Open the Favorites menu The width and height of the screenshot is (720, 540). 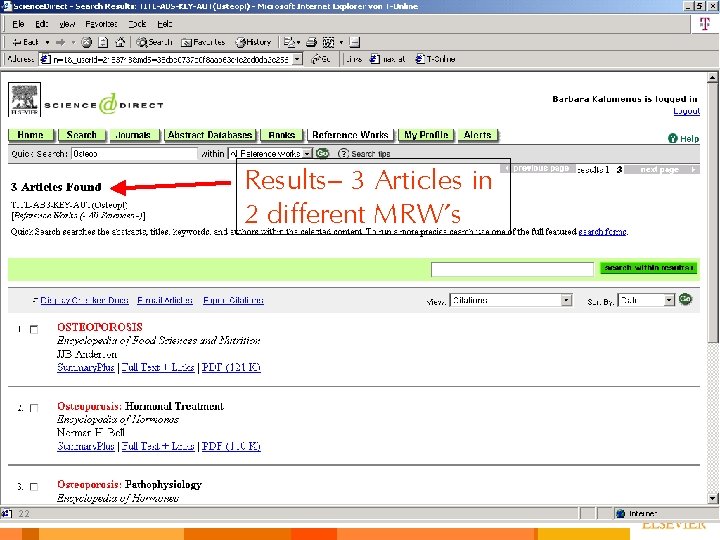101,24
